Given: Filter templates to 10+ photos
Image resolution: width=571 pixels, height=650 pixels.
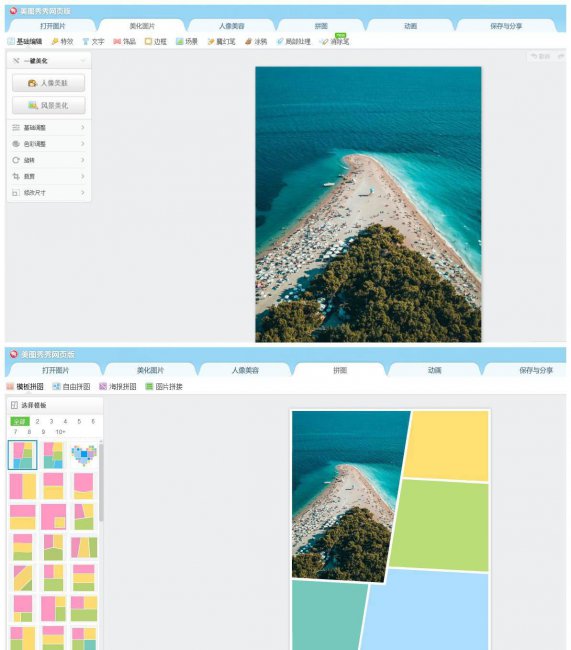Looking at the screenshot, I should click(x=61, y=432).
